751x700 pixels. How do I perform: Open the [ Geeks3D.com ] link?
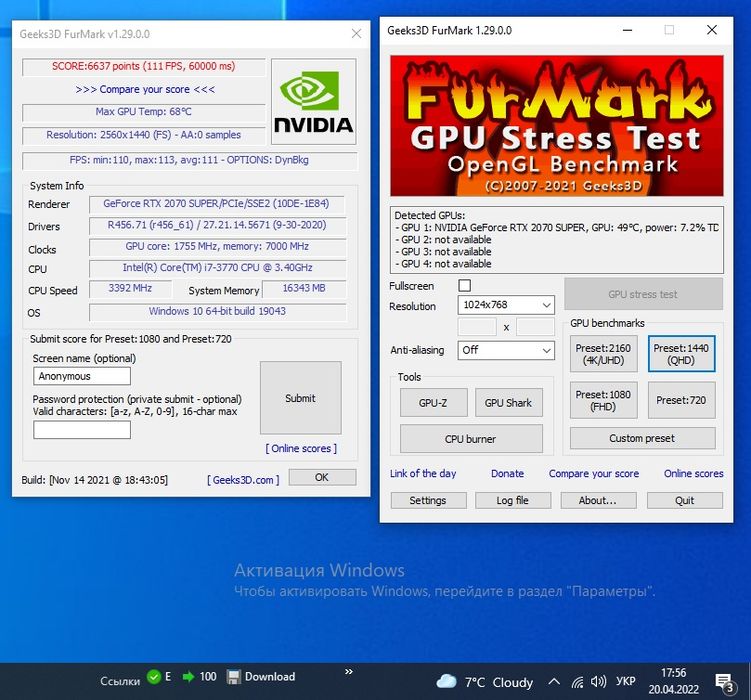coord(243,480)
